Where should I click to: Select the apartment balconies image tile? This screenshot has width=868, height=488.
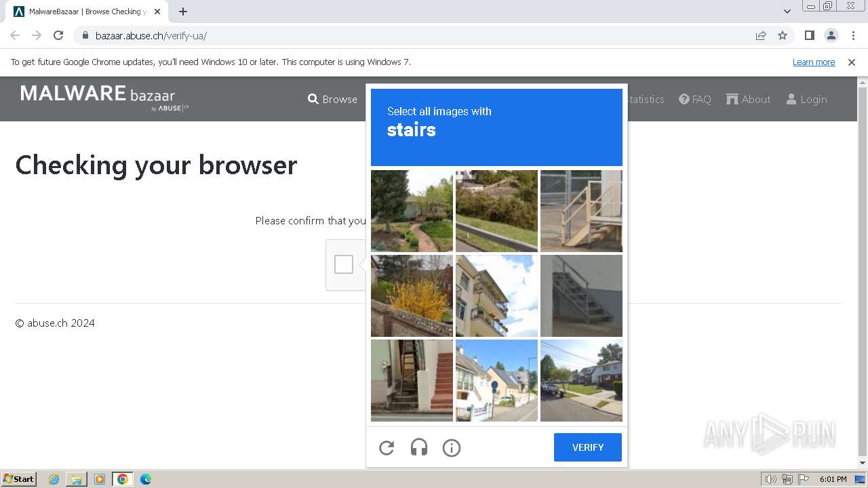pos(496,296)
